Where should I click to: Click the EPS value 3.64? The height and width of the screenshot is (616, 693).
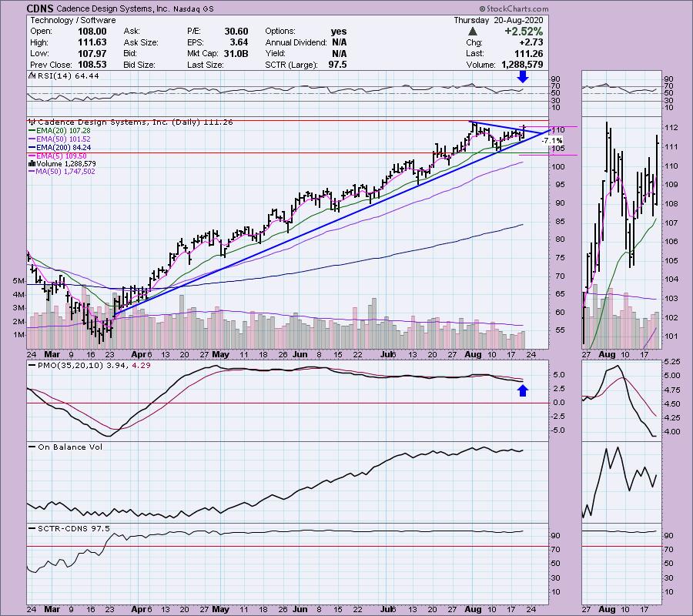239,42
